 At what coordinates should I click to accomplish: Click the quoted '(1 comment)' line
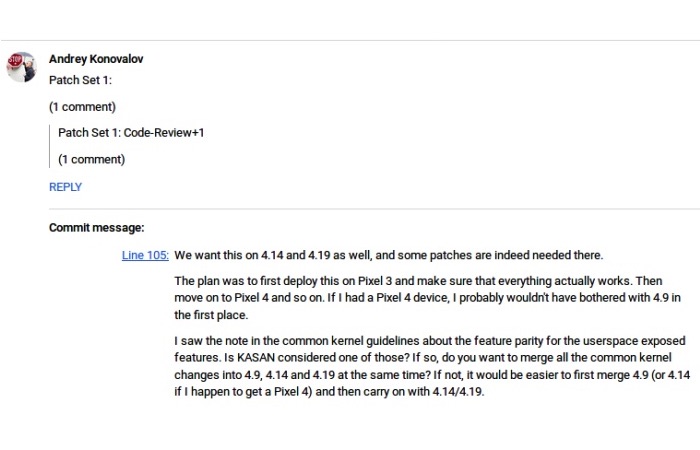coord(92,159)
